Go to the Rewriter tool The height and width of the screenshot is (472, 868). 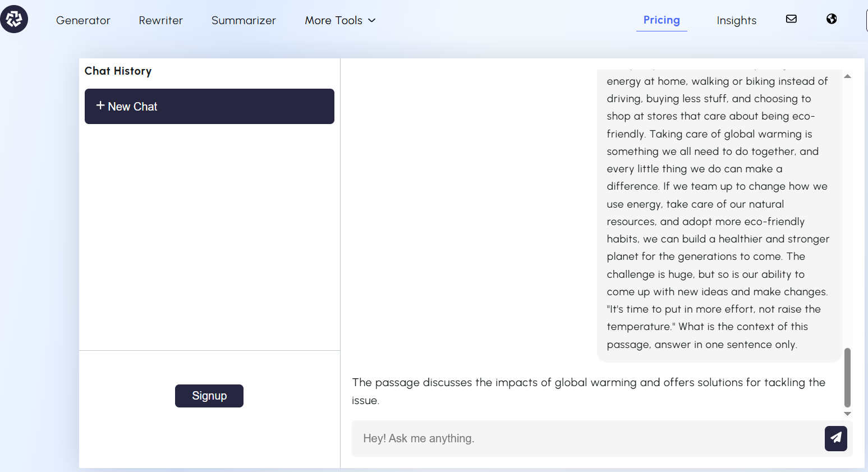point(160,20)
